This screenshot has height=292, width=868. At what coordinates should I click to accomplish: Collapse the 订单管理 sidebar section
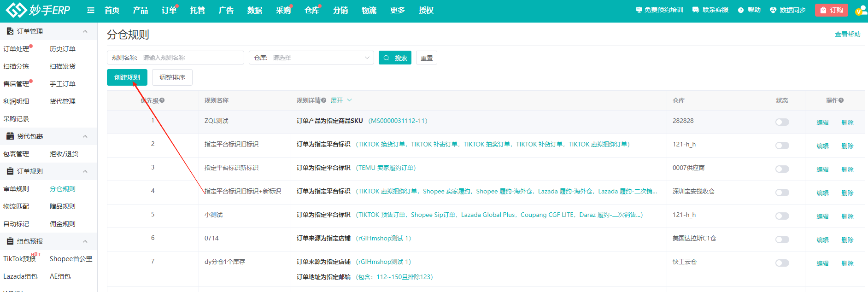pyautogui.click(x=85, y=31)
